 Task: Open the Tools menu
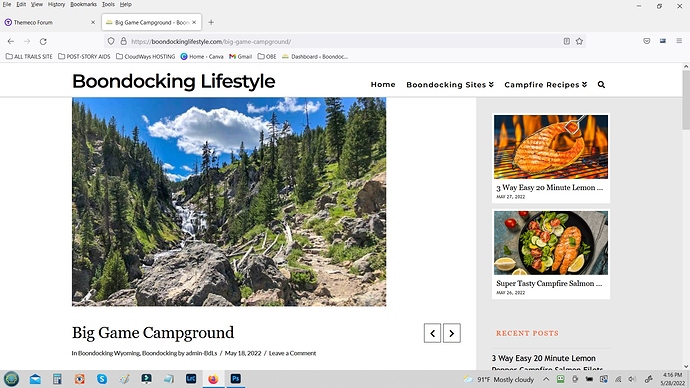(x=108, y=4)
